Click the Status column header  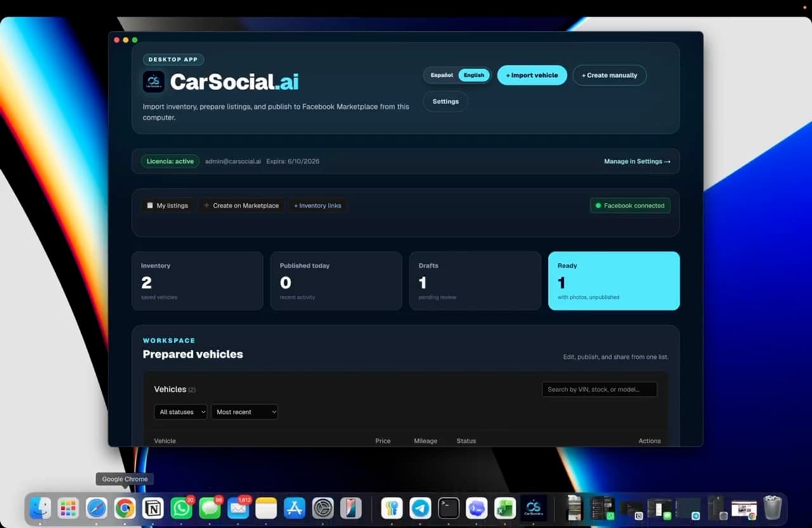tap(466, 440)
